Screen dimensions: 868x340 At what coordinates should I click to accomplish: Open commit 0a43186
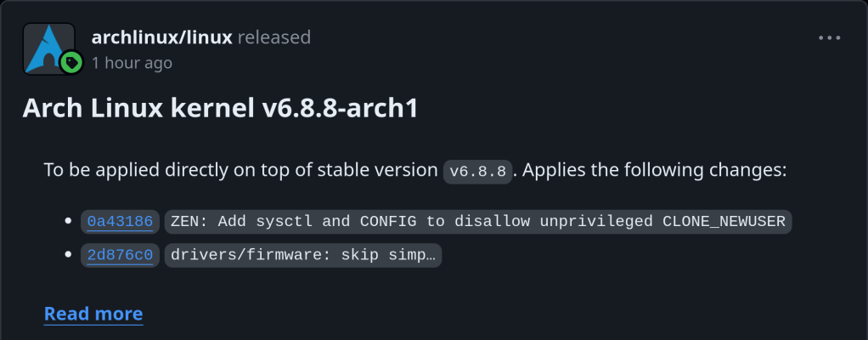(120, 222)
